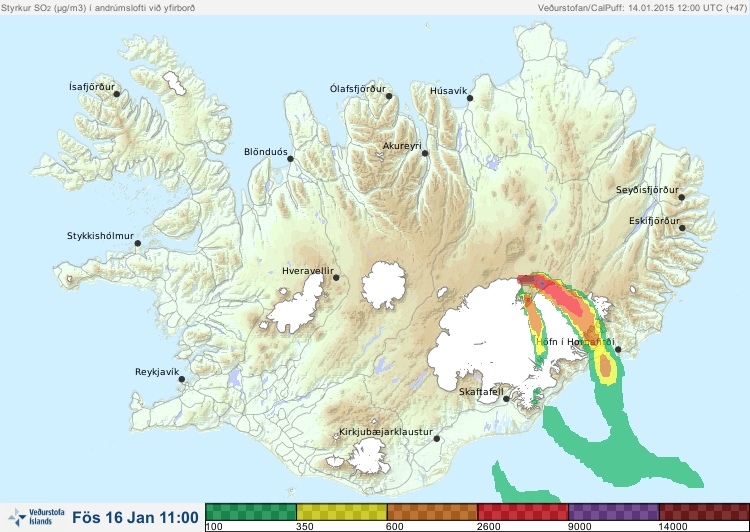The image size is (750, 532).
Task: Click the legend value 9000
Action: click(x=580, y=527)
